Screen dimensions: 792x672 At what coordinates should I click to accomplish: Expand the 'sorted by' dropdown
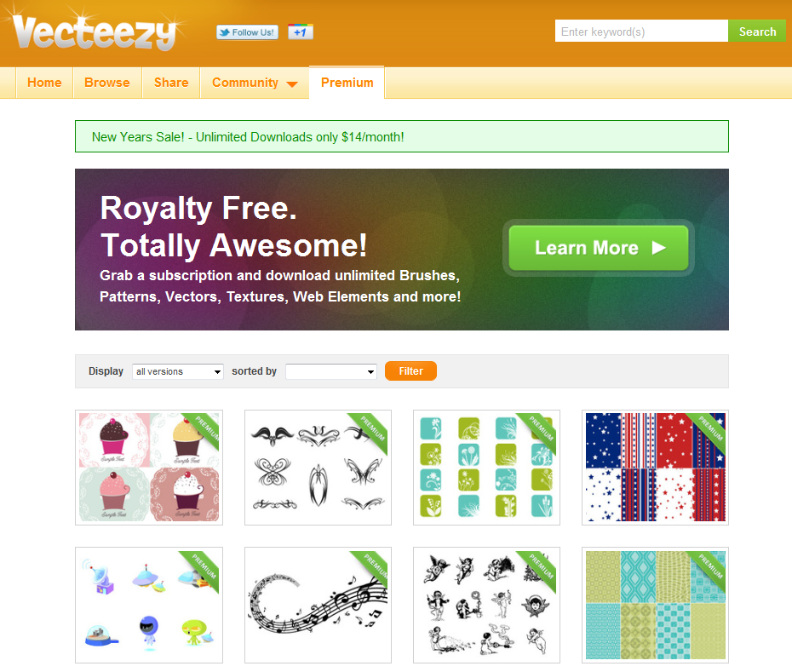[330, 371]
